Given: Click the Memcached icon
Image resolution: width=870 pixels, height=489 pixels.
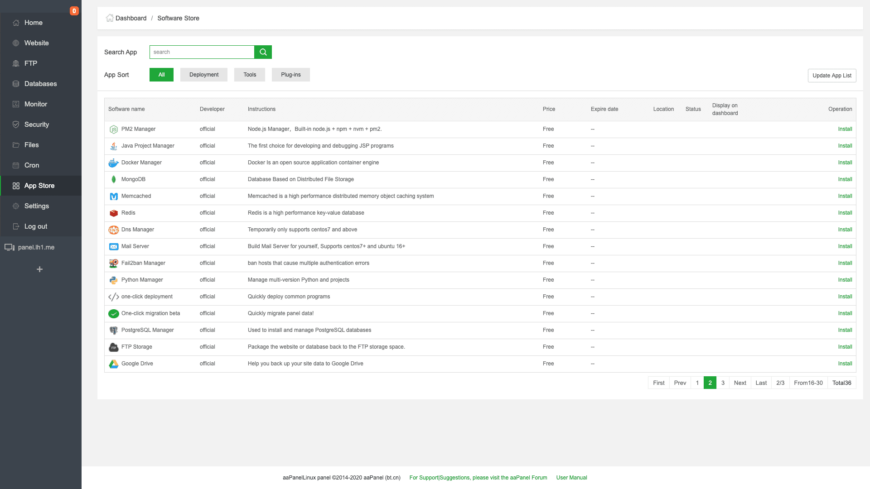Looking at the screenshot, I should coord(113,196).
